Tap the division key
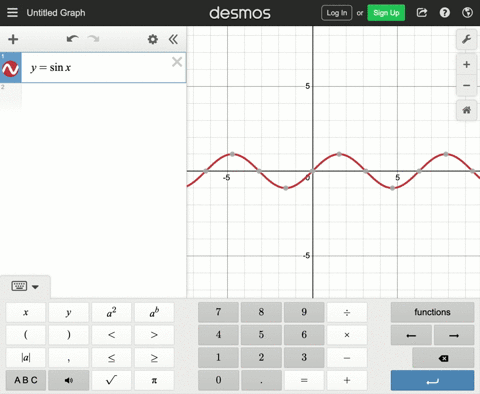480x394 pixels. (347, 312)
